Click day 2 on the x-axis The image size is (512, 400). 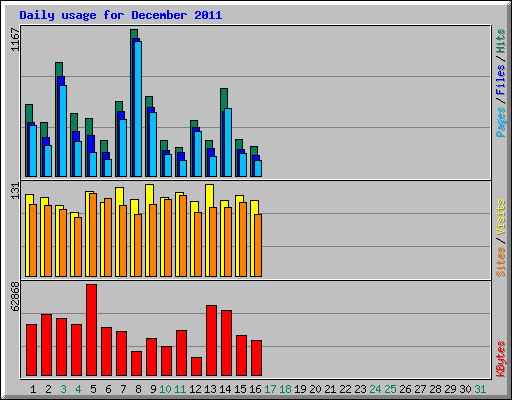[x=48, y=389]
